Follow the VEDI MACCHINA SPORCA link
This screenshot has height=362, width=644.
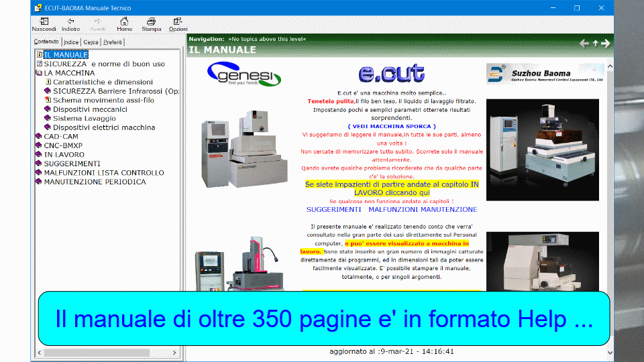click(x=392, y=127)
